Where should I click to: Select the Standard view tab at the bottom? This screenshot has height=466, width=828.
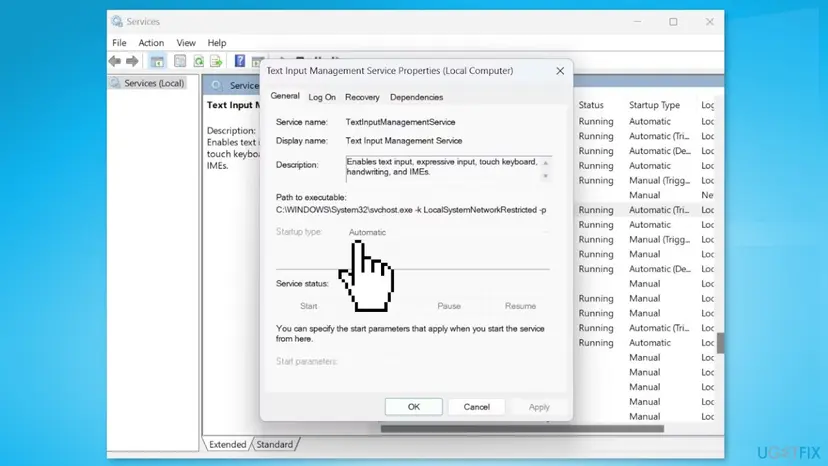pos(275,444)
